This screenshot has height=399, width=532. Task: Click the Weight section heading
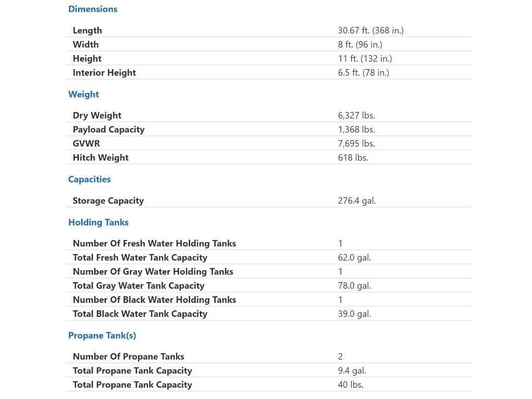[x=83, y=94]
